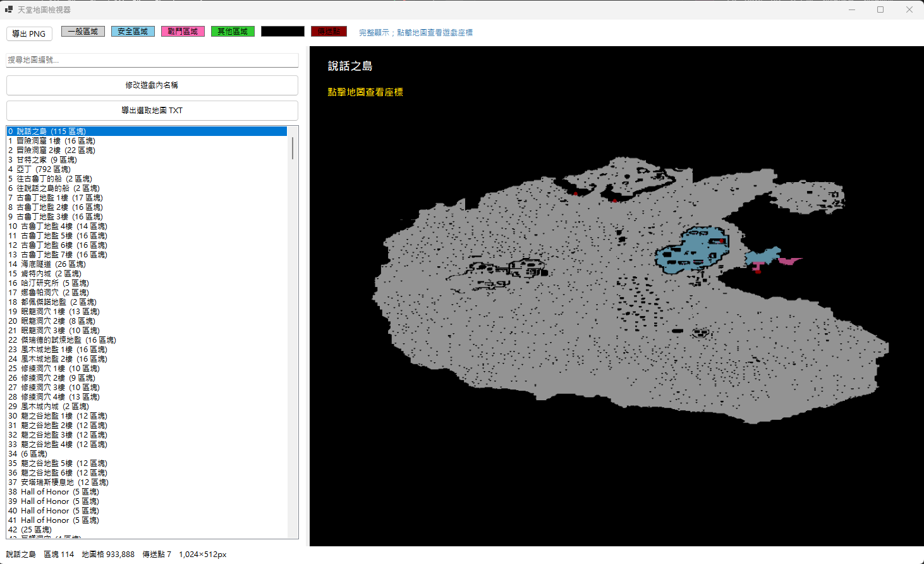924x564 pixels.
Task: Select map 33 龍之谷地監 4樓
Action: (147, 444)
